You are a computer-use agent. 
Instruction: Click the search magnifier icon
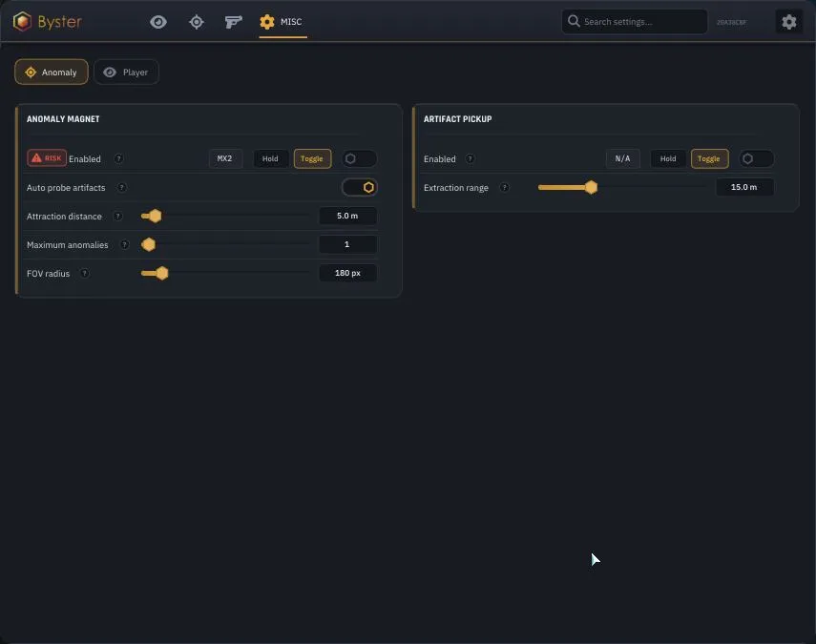[574, 21]
